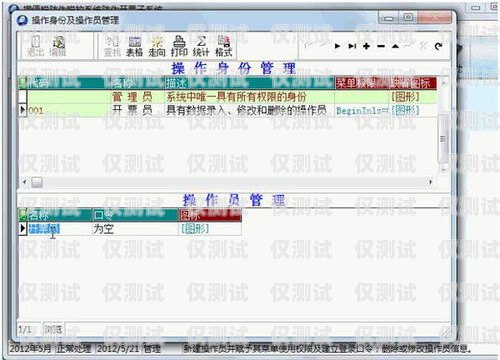Click [图形] icon cell in 开票员 row

pyautogui.click(x=413, y=110)
